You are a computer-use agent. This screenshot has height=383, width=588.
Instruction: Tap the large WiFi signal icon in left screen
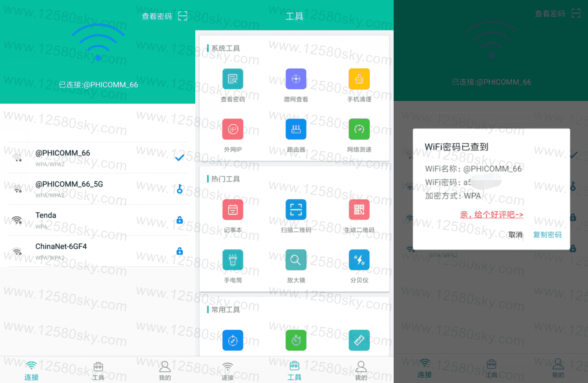[98, 42]
